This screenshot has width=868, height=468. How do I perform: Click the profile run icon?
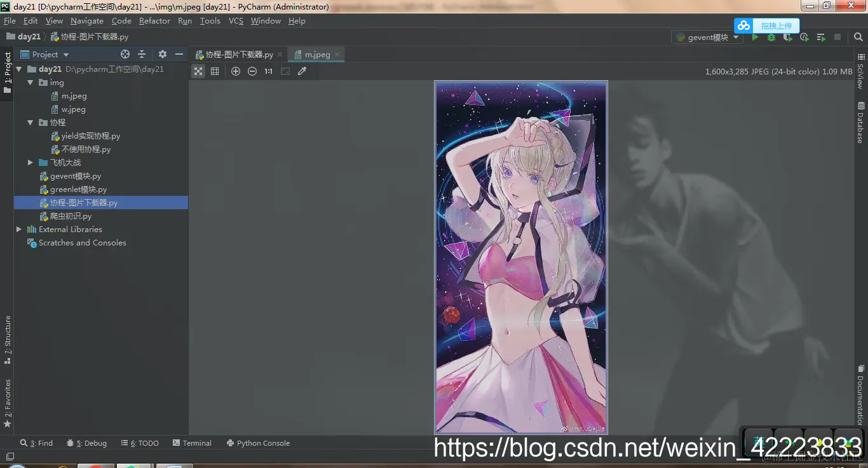[804, 38]
